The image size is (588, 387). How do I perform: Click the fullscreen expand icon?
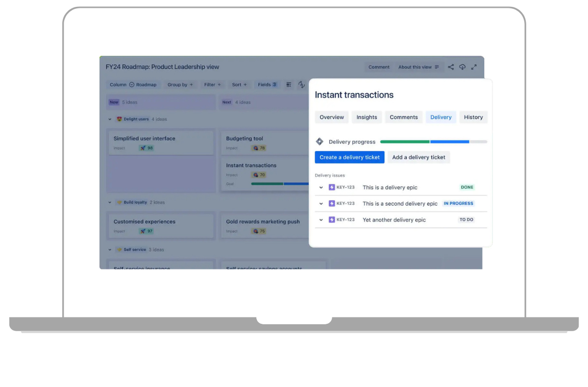coord(473,67)
